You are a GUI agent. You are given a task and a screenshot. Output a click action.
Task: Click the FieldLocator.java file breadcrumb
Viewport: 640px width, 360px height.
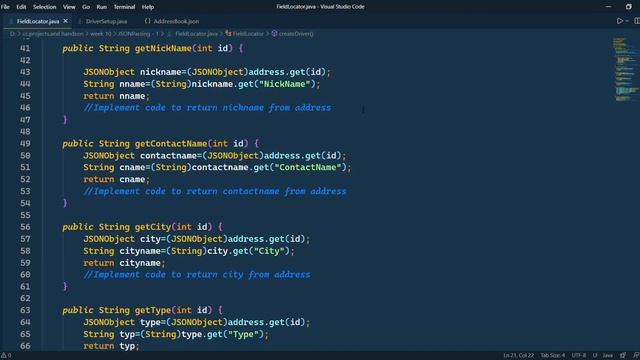(x=196, y=34)
